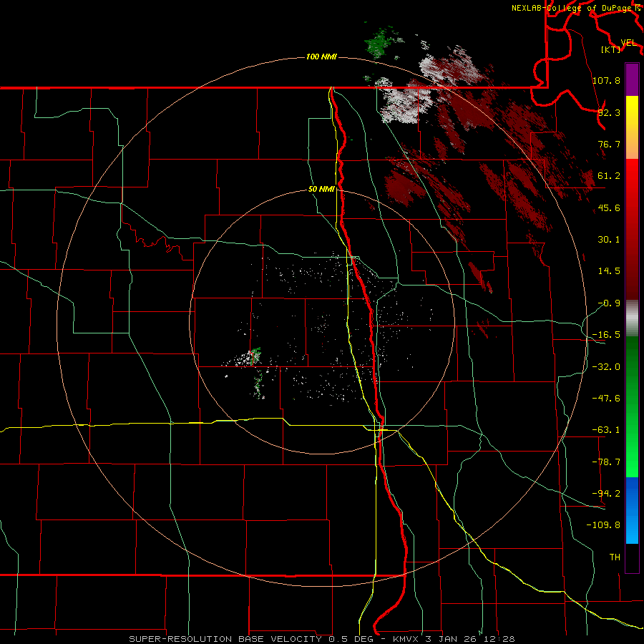Click the 92.3 scale value
Image resolution: width=644 pixels, height=644 pixels.
point(609,112)
